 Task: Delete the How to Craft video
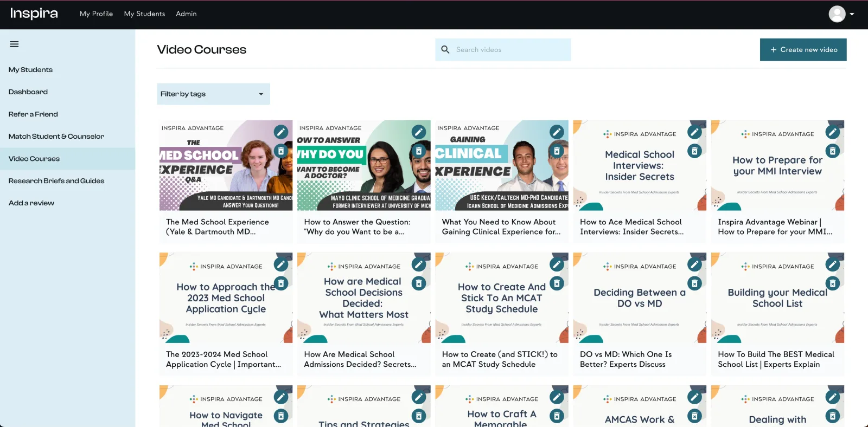(x=557, y=416)
